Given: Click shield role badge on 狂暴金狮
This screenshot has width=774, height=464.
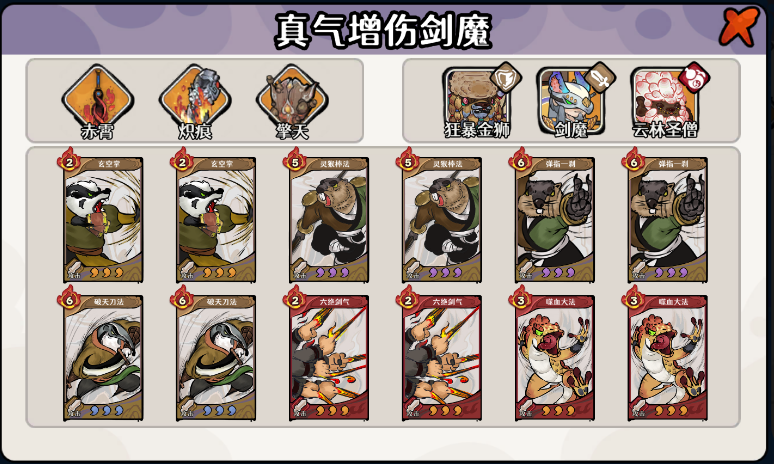Looking at the screenshot, I should [x=506, y=78].
